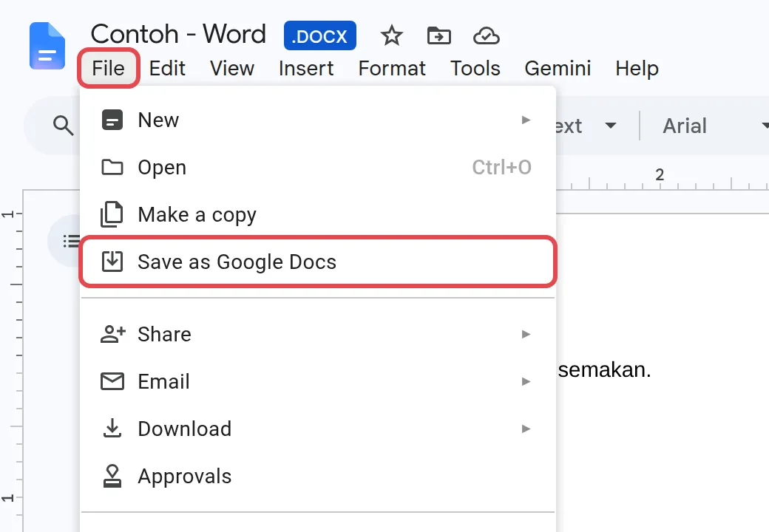Choose Open from File menu

[318, 168]
